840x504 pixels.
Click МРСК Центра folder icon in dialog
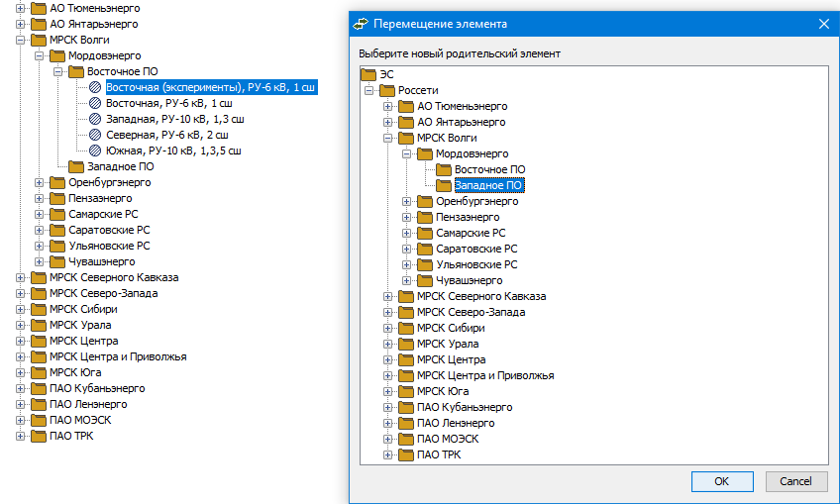(x=406, y=359)
